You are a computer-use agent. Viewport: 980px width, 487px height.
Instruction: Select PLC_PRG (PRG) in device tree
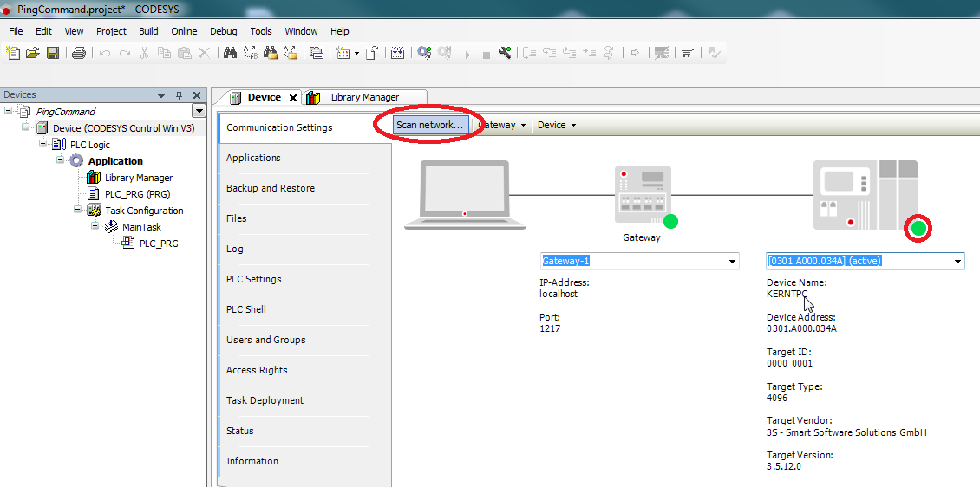137,194
